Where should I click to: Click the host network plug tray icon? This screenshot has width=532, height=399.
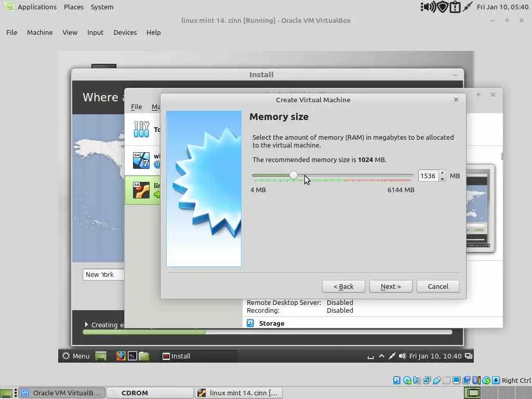468,7
